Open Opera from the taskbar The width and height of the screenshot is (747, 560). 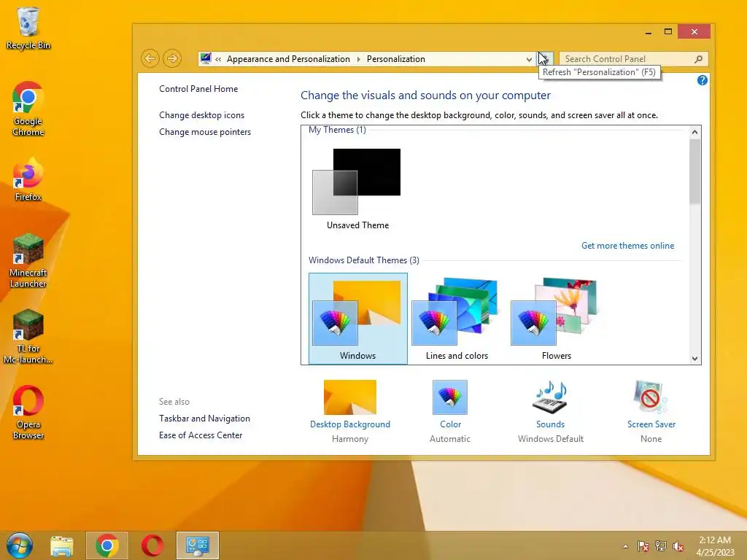point(152,545)
